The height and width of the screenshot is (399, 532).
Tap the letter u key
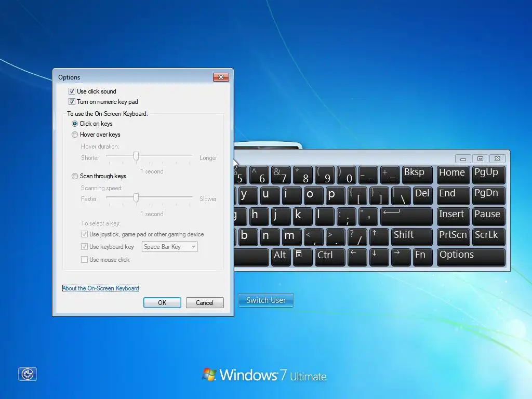click(270, 195)
